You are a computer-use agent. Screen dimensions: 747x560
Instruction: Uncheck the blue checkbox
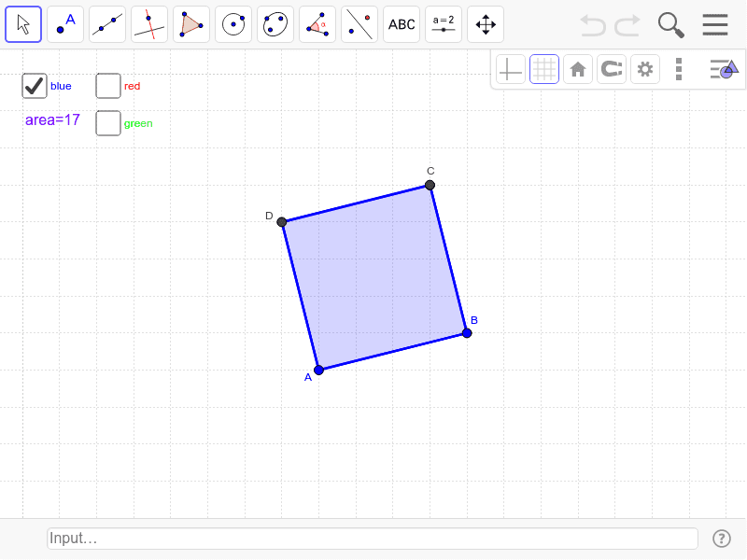[34, 86]
